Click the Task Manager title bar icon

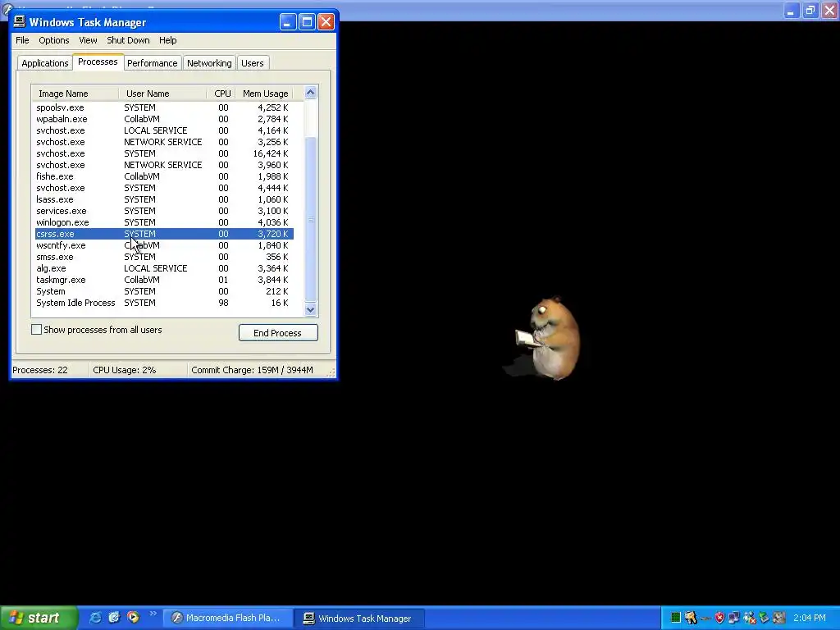click(20, 21)
